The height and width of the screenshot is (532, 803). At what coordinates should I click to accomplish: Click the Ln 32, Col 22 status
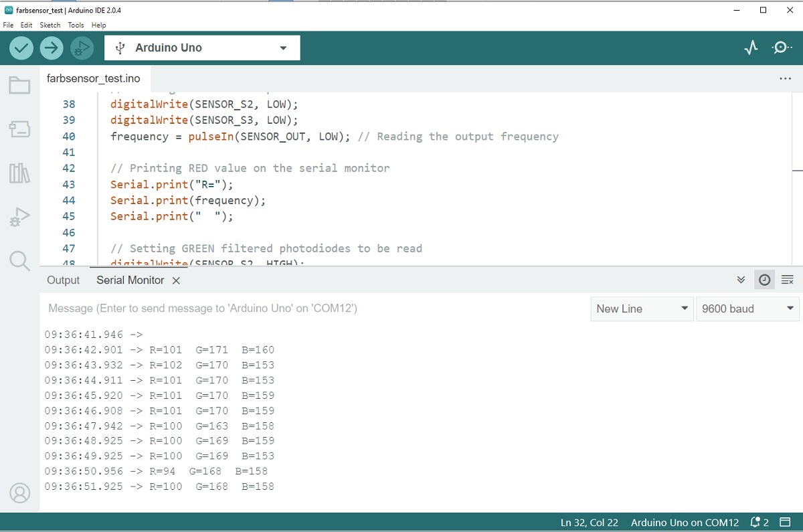[x=589, y=523]
